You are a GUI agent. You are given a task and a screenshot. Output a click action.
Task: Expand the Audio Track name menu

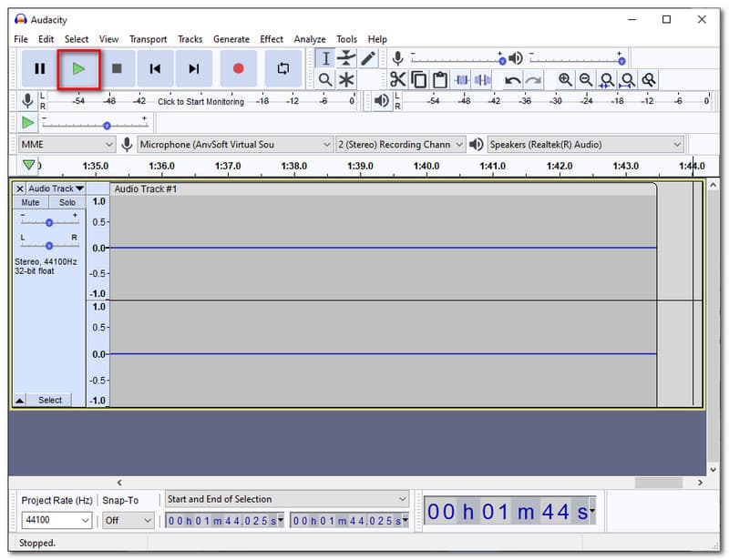(x=56, y=188)
